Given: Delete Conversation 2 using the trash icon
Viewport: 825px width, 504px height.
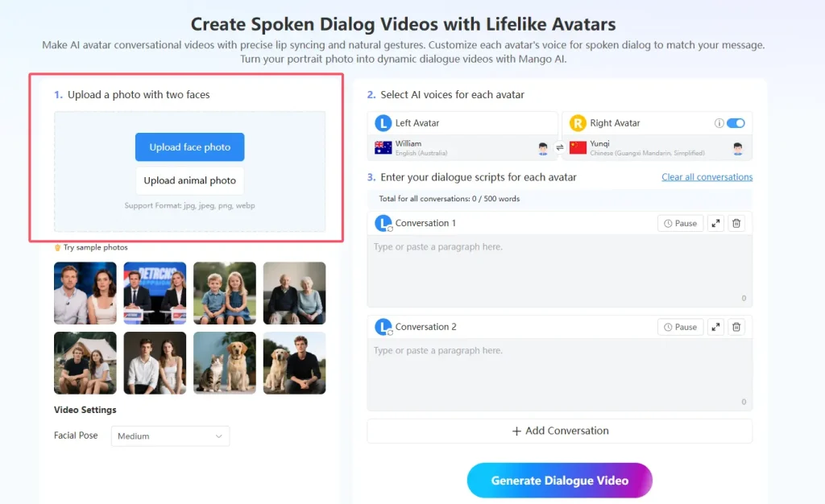Looking at the screenshot, I should [x=736, y=327].
